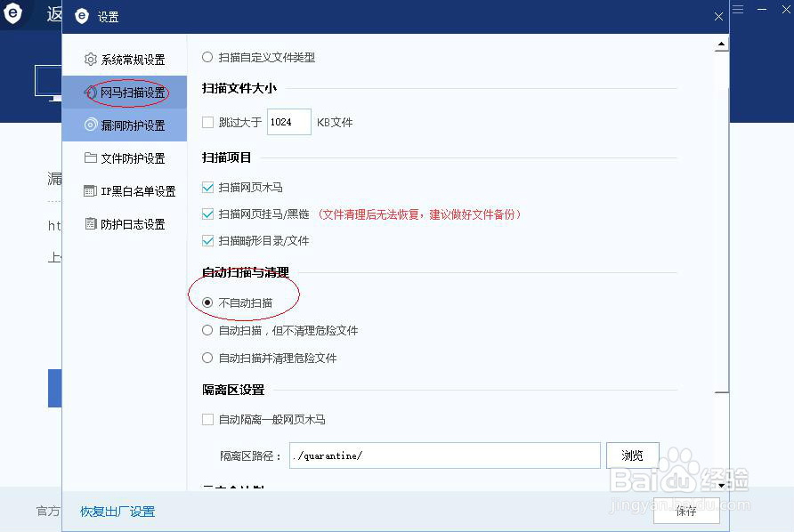Select 网马扫描设置 sidebar item

[125, 93]
